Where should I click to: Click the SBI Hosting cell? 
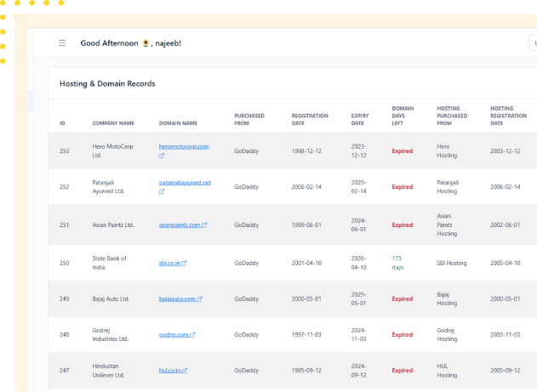tap(452, 263)
